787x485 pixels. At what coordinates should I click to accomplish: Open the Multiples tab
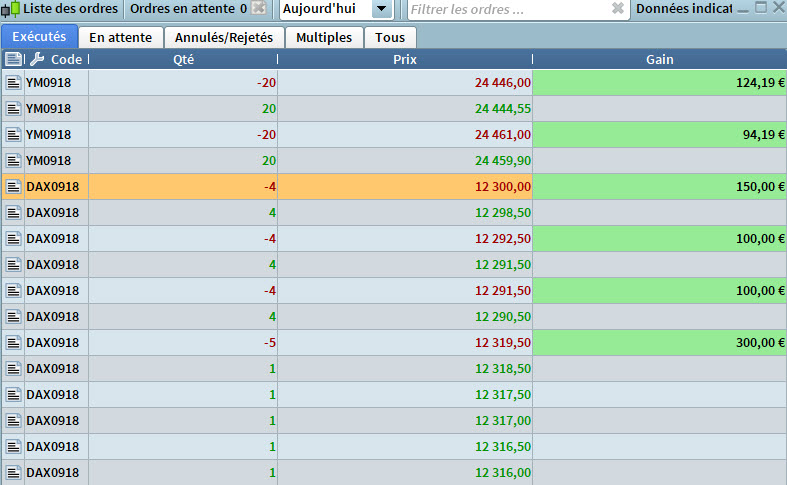324,37
